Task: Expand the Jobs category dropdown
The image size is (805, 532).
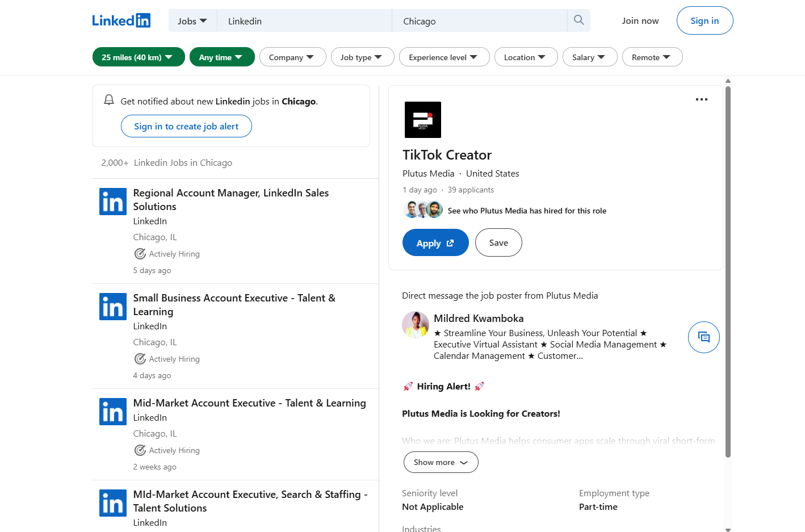Action: tap(192, 21)
